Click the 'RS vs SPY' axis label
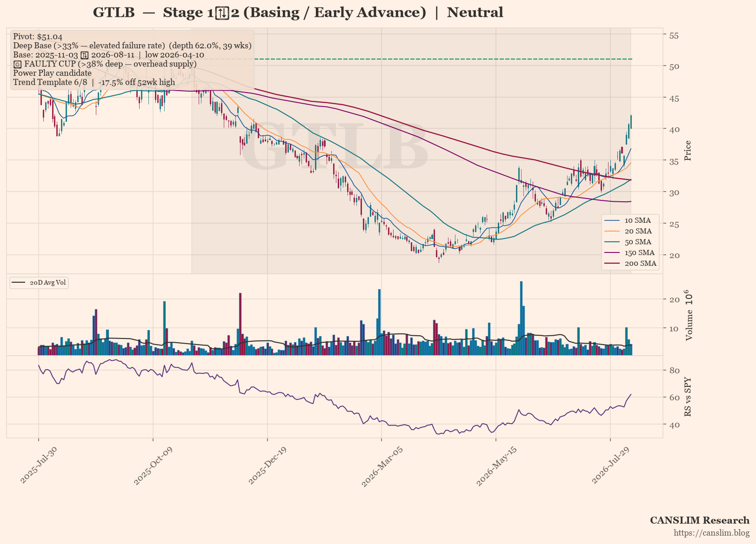 688,397
